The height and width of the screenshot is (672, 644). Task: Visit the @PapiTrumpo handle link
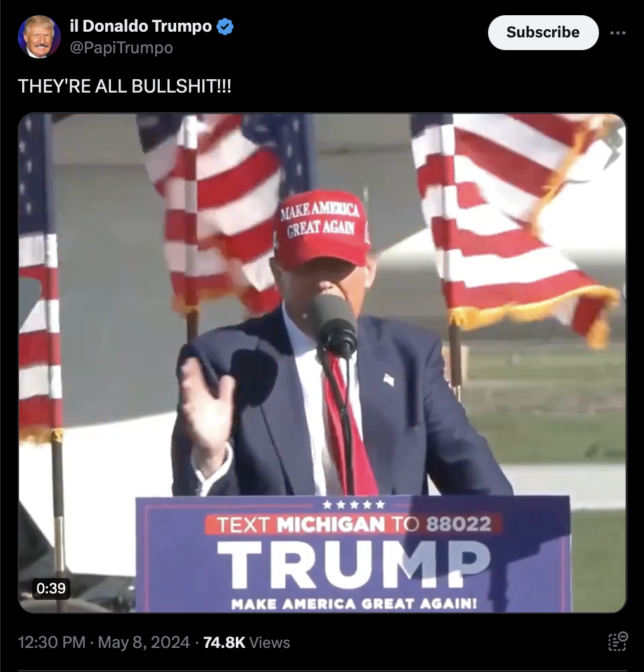coord(121,48)
